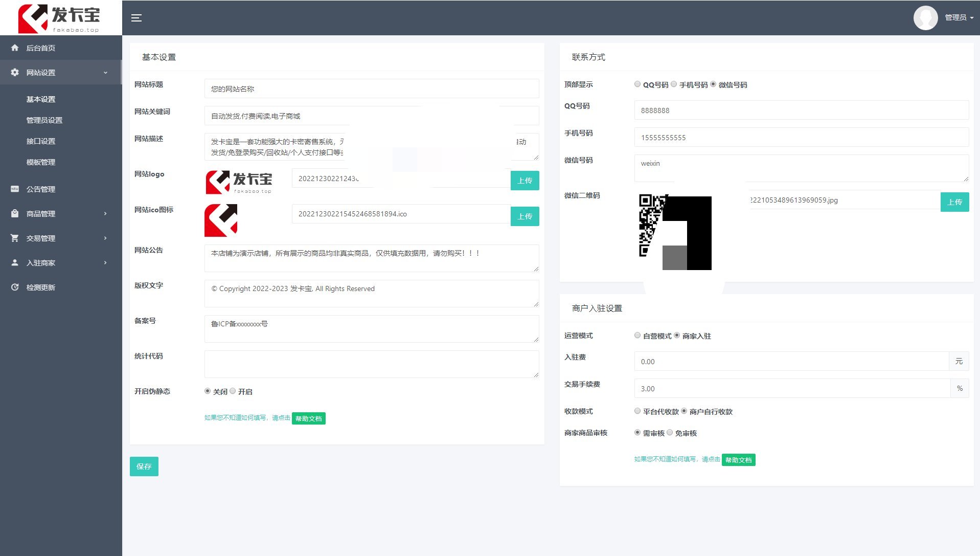Open the 帮助文档 help link

point(308,418)
